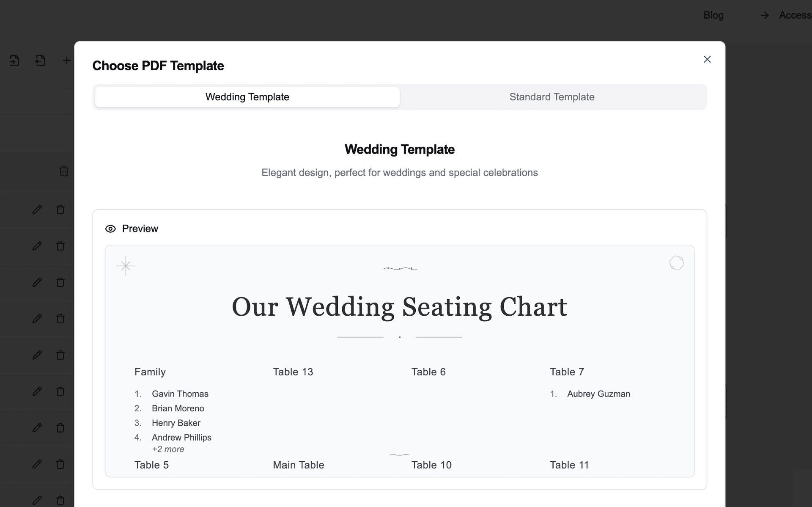Click the Preview eye icon
The height and width of the screenshot is (507, 812).
(x=110, y=229)
